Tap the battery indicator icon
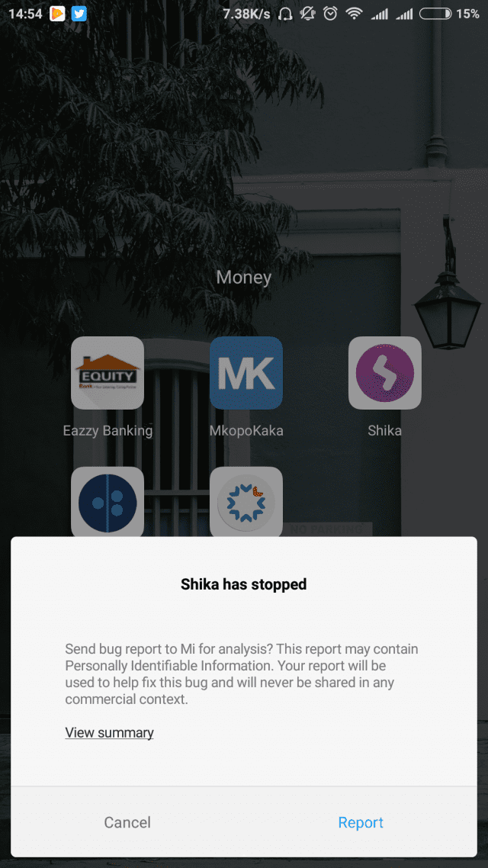Viewport: 488px width, 868px height. 435,14
